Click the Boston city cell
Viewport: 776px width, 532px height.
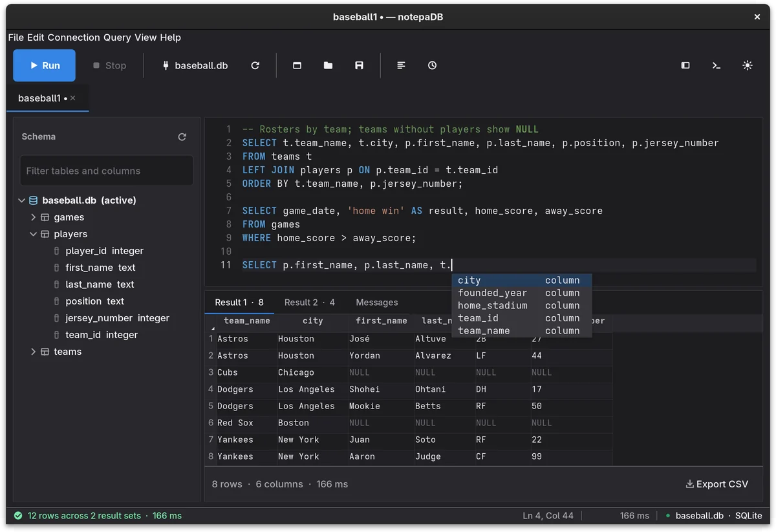(312, 423)
